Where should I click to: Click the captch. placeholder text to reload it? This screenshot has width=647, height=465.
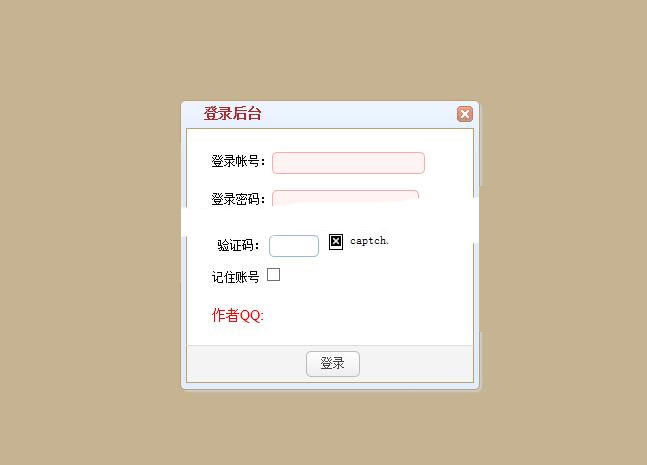(x=369, y=241)
